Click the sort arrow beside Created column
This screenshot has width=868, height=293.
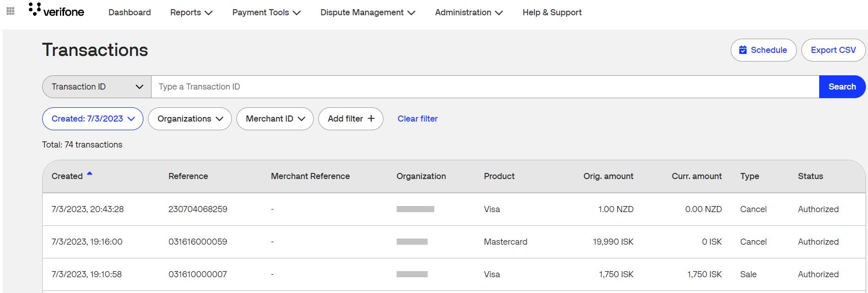89,174
